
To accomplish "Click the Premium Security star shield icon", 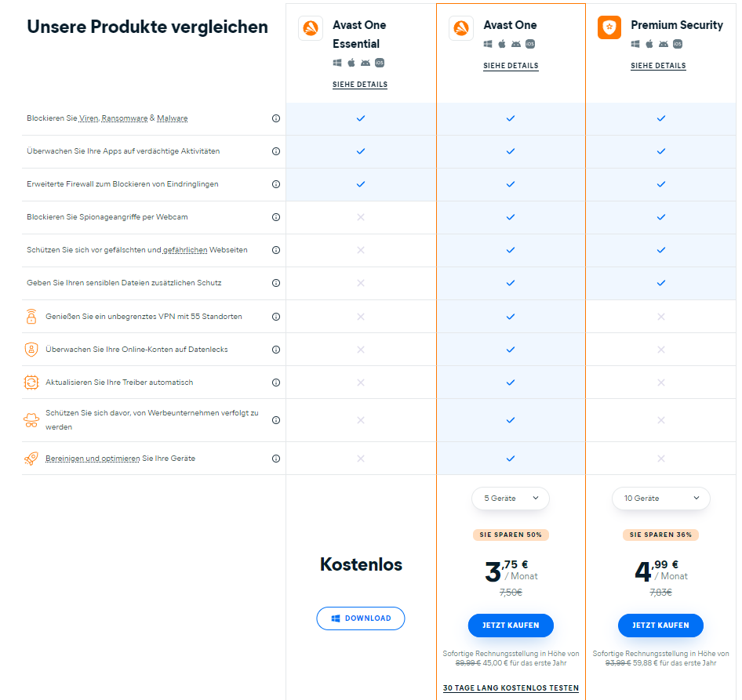I will pos(609,28).
